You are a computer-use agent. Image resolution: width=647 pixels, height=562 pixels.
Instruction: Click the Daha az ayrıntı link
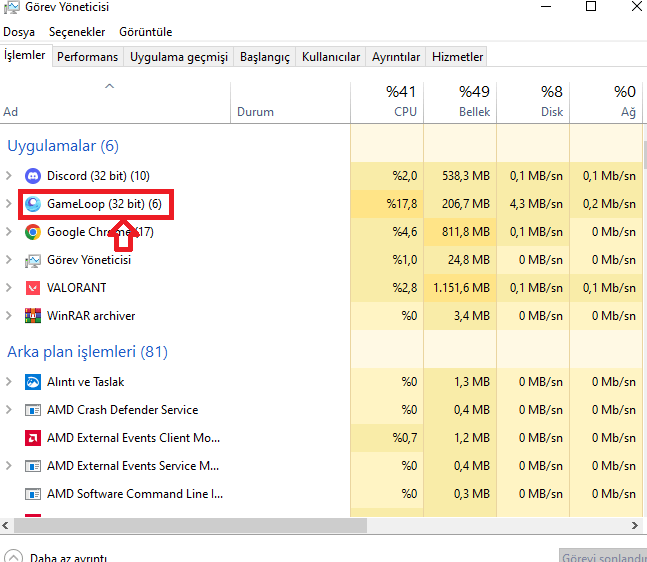tap(68, 557)
